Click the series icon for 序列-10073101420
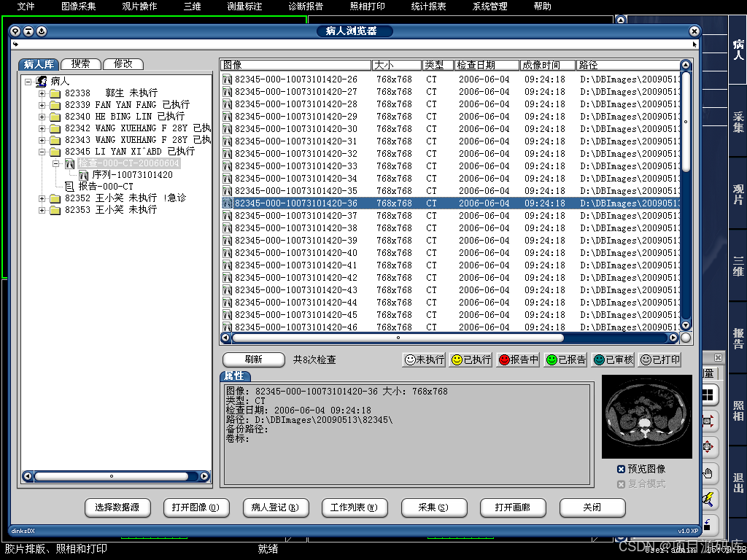 click(83, 175)
